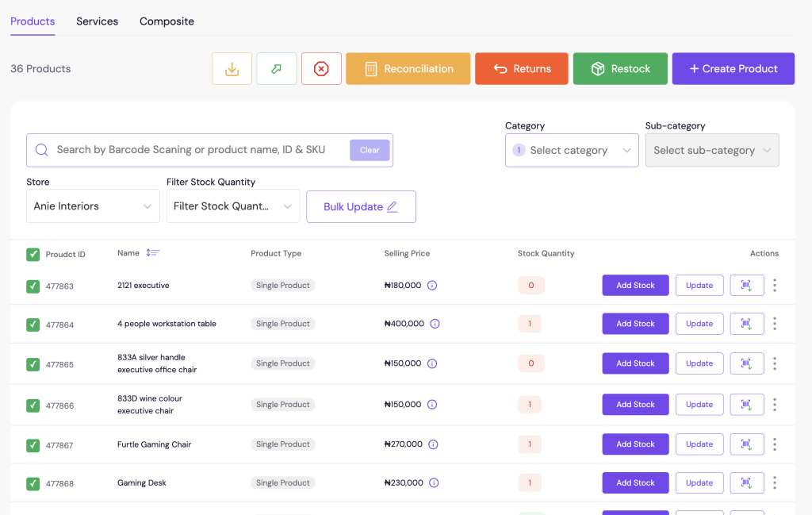The image size is (812, 515).
Task: Click the green export arrow icon button
Action: [277, 69]
